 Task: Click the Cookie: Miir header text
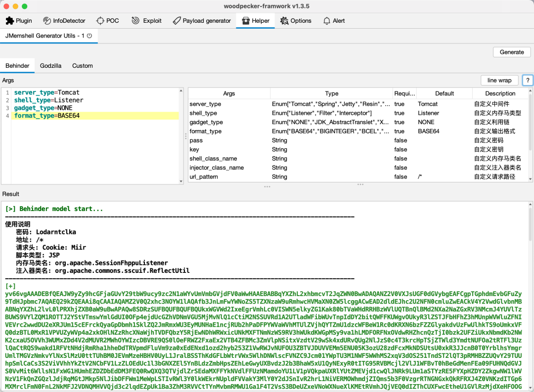64,247
